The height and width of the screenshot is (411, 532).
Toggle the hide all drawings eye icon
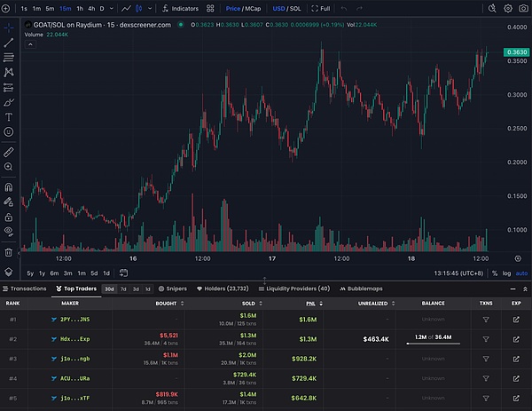click(x=9, y=231)
